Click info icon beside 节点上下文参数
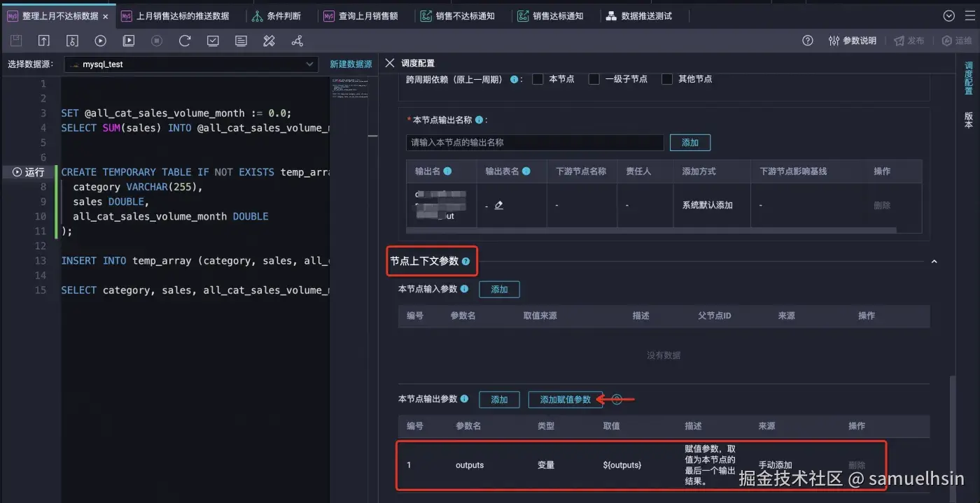Screen dimensions: 980x503 (x=465, y=261)
